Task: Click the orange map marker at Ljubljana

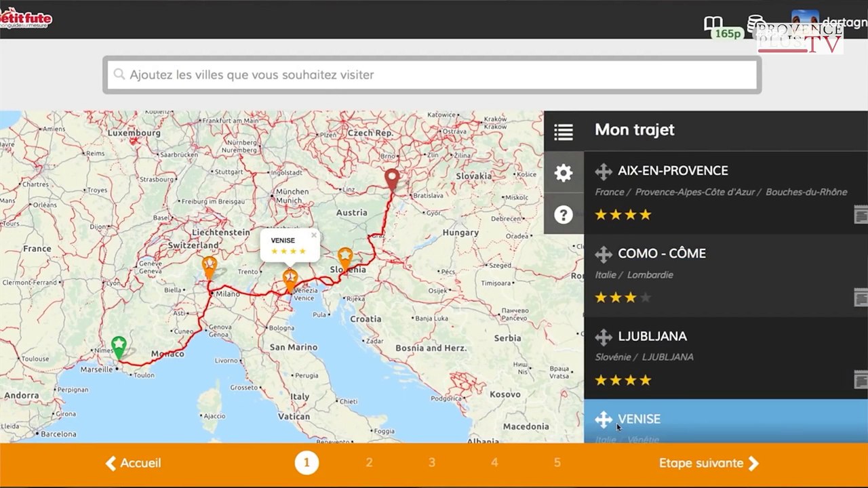Action: [x=345, y=259]
